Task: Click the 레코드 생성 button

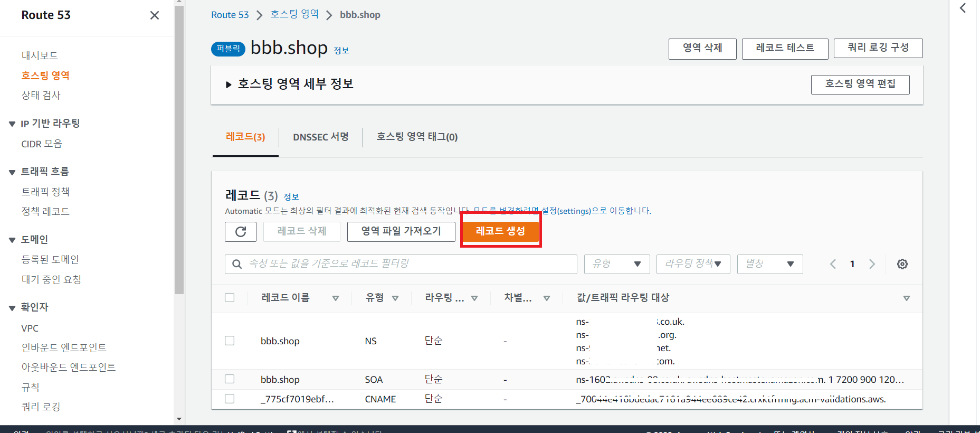Action: click(x=500, y=231)
